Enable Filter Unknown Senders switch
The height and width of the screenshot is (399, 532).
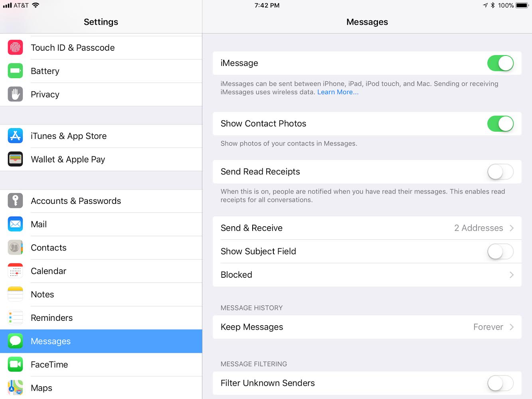click(x=500, y=383)
